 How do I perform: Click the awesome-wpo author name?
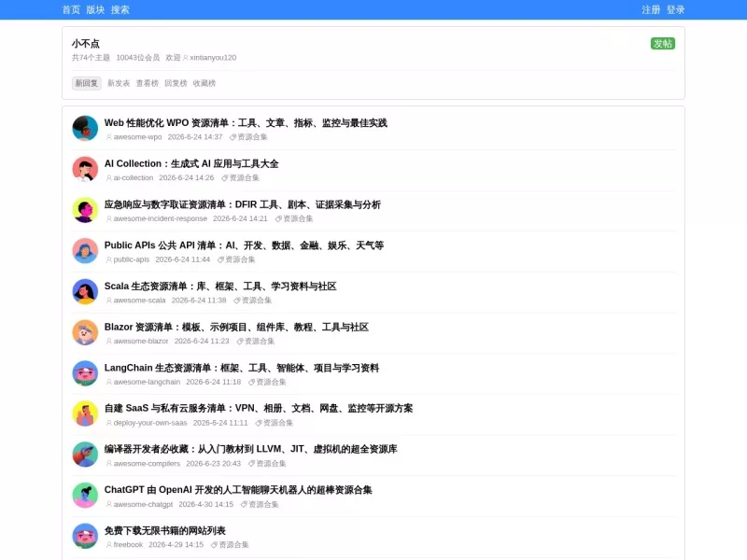coord(137,137)
